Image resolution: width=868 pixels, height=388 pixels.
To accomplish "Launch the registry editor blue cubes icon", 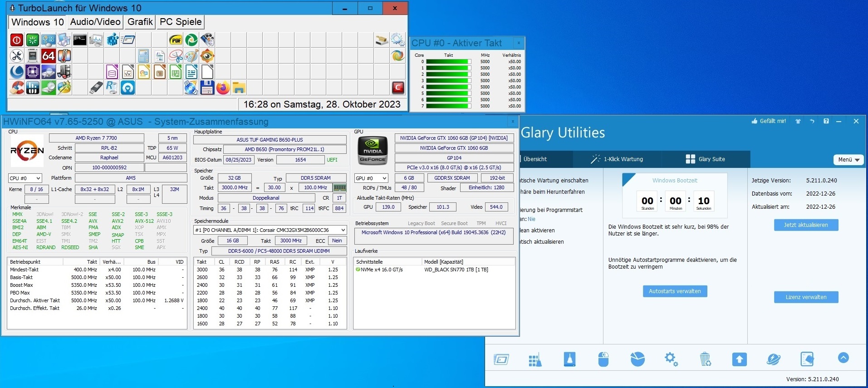I will [x=112, y=40].
